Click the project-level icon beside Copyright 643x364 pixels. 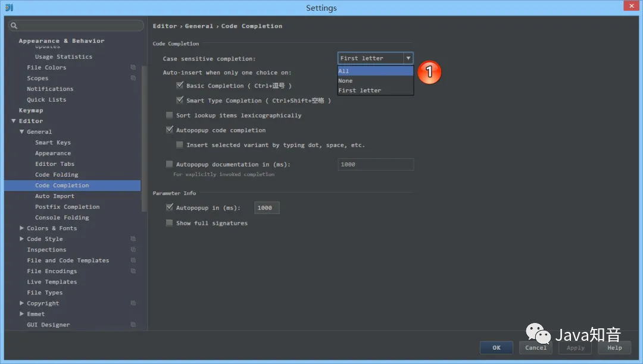[x=133, y=303]
